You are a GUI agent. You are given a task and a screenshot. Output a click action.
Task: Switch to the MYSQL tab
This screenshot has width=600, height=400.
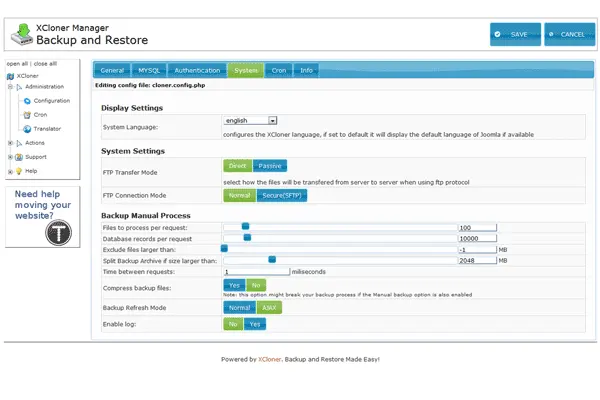[149, 70]
